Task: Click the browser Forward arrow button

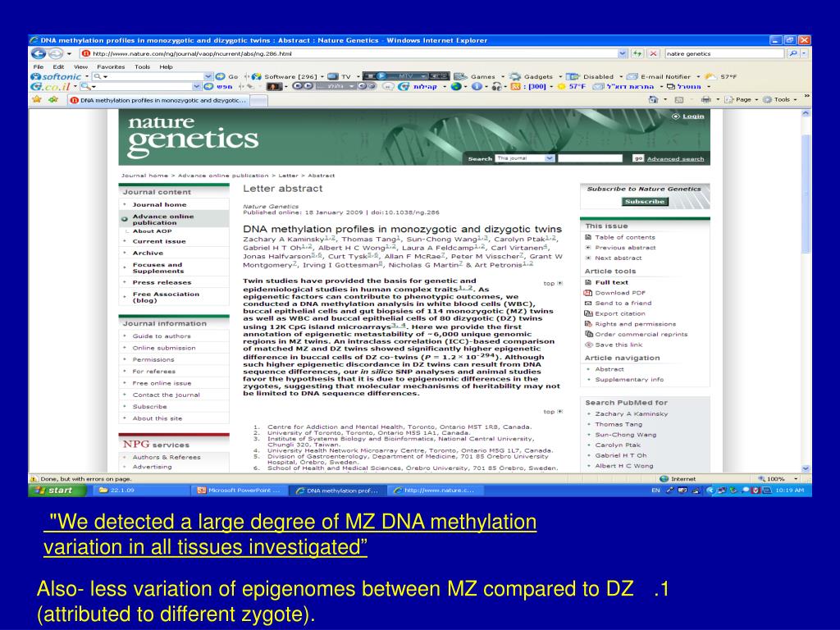Action: (55, 53)
